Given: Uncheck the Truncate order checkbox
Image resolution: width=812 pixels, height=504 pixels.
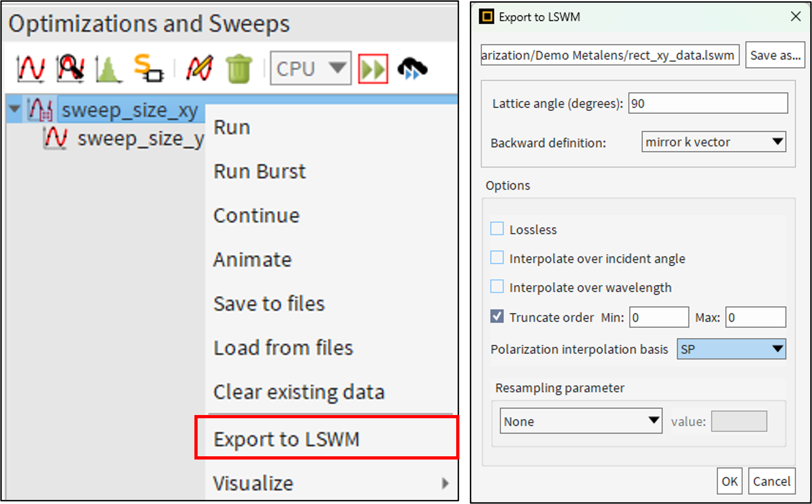Looking at the screenshot, I should 497,316.
